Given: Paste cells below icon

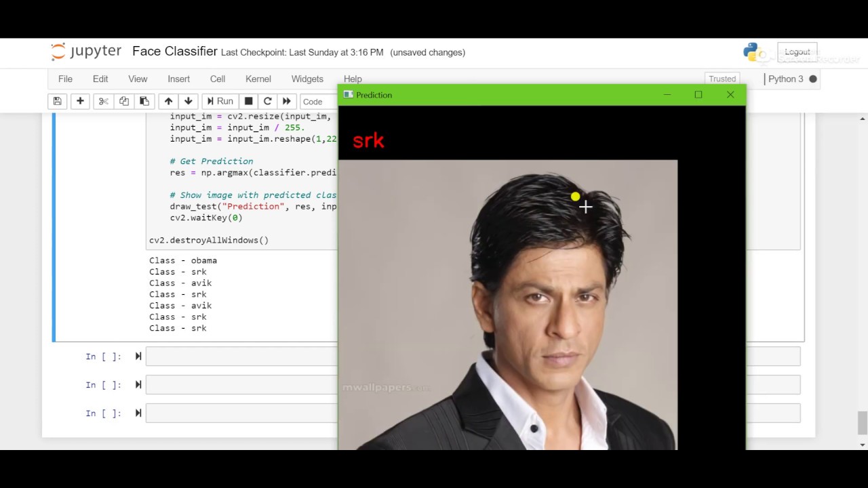Looking at the screenshot, I should pyautogui.click(x=144, y=101).
